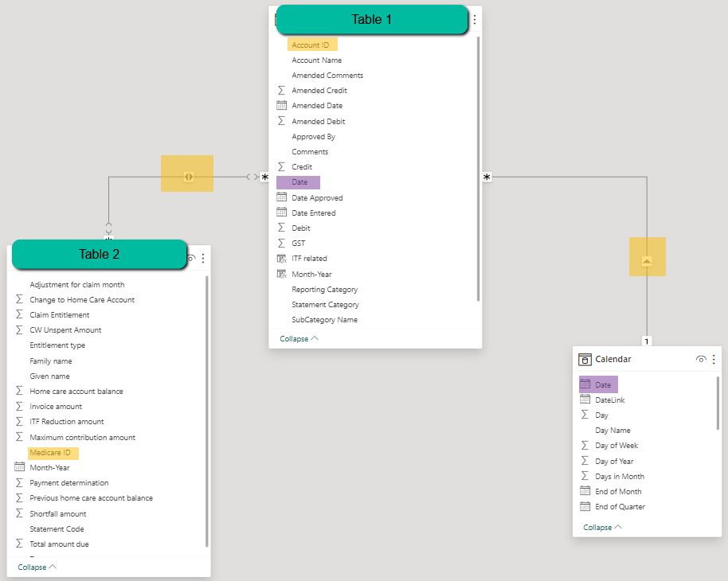Image resolution: width=728 pixels, height=581 pixels.
Task: Toggle Calendar table visibility eye icon
Action: [x=701, y=359]
